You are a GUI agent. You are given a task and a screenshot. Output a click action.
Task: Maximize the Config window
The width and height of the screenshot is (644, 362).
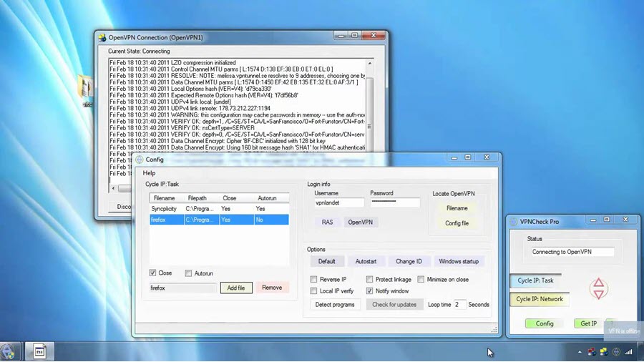468,157
